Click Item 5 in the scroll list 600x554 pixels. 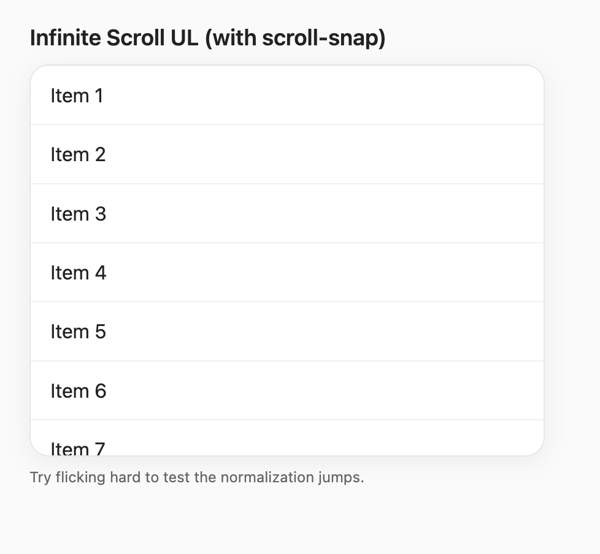pyautogui.click(x=287, y=331)
